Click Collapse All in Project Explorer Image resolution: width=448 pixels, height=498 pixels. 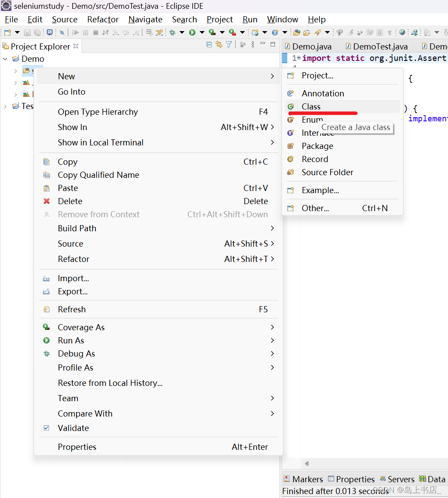[x=209, y=45]
